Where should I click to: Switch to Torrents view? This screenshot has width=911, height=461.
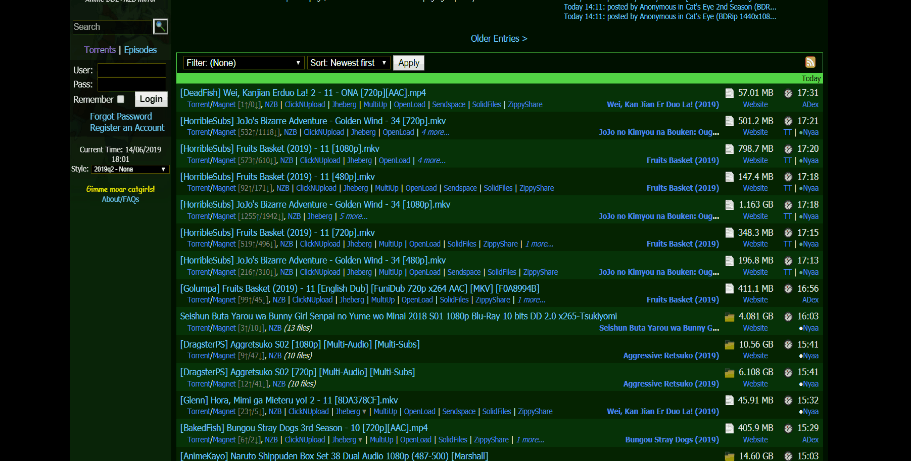point(100,49)
